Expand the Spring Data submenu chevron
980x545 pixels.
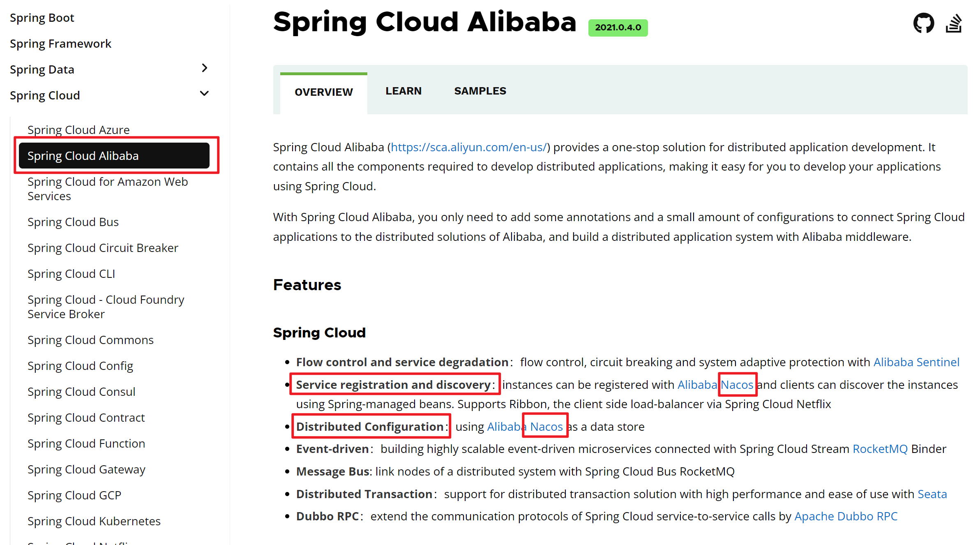click(204, 68)
